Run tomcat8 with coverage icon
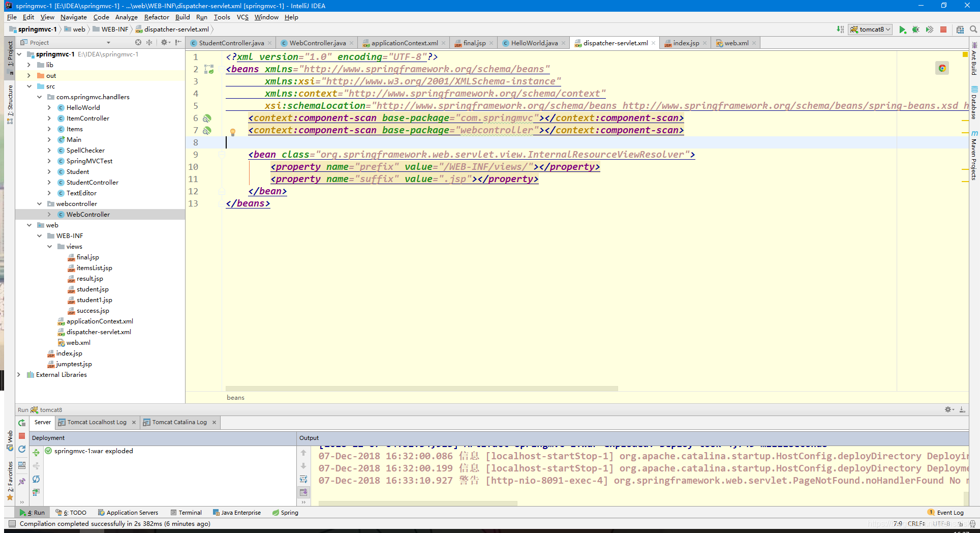980x533 pixels. tap(929, 29)
